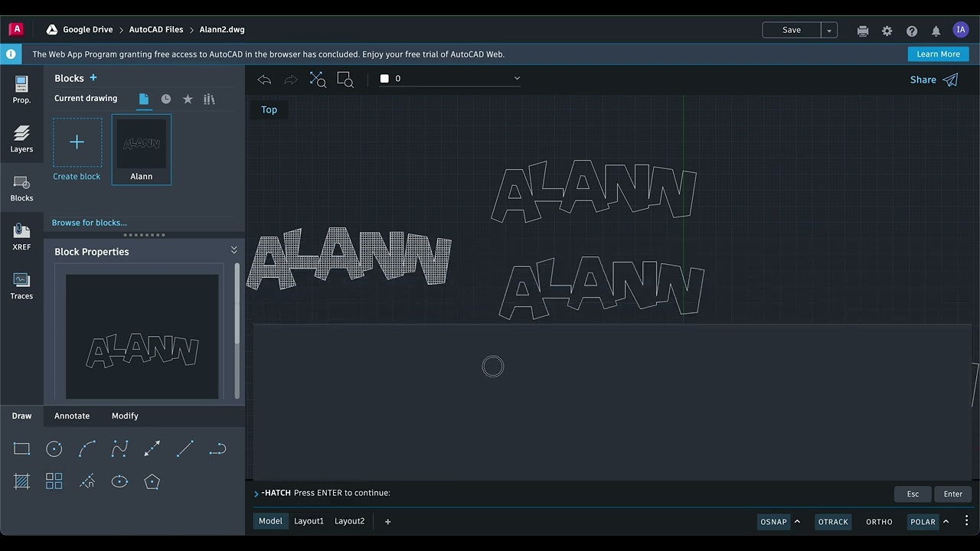The image size is (980, 551).
Task: Open the layer 0 dropdown
Action: coord(450,79)
